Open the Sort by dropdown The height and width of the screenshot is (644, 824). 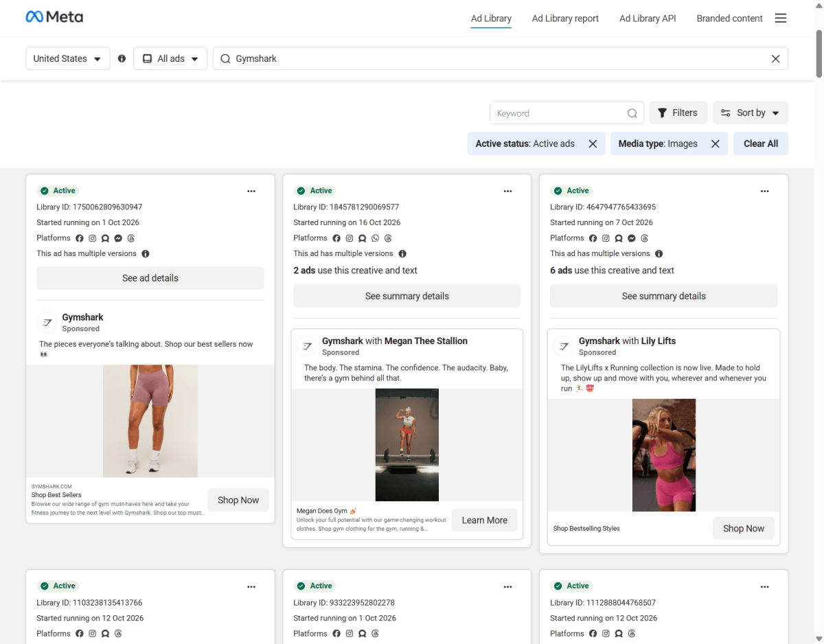tap(751, 113)
